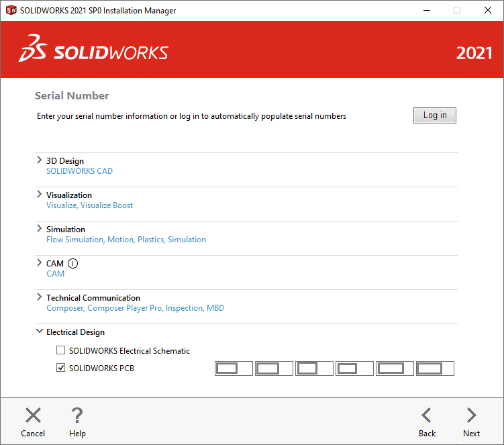Click sixth PCB serial number field
Screen dimensions: 504x445
(435, 368)
